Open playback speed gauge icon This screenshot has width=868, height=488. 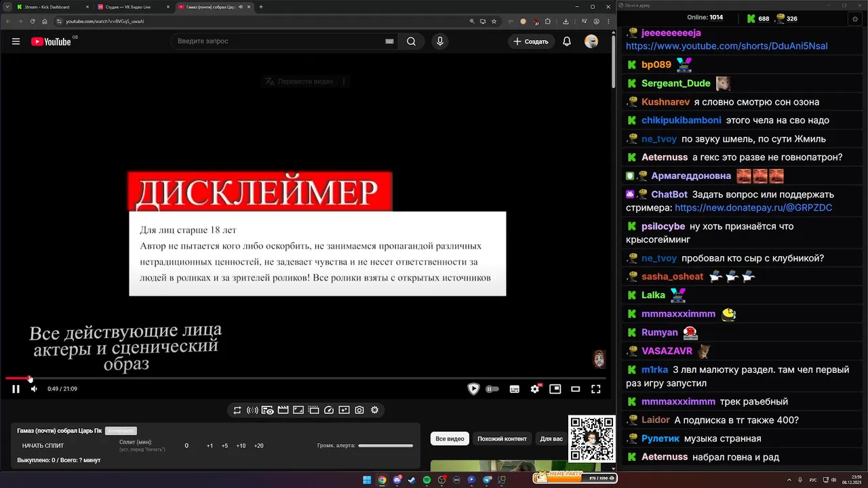(x=329, y=410)
